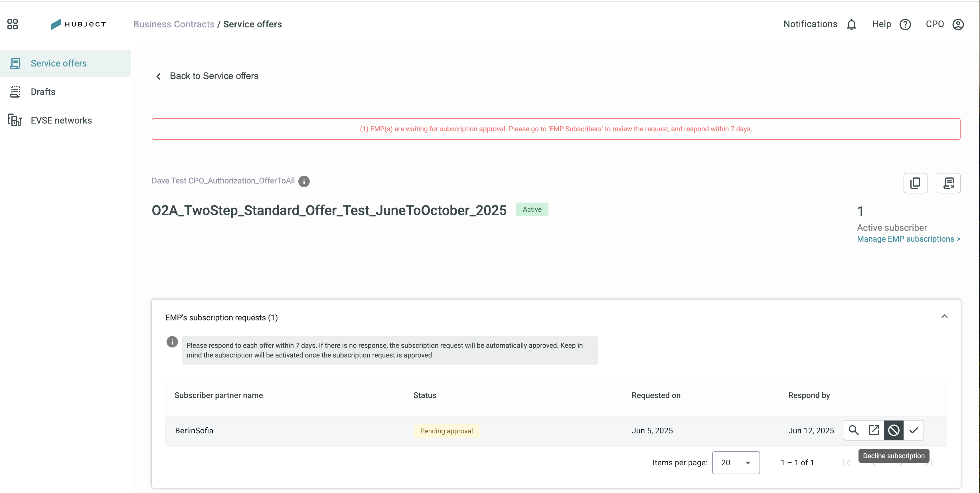Click the red EMP subscription approval warning banner
980x493 pixels.
coord(556,129)
